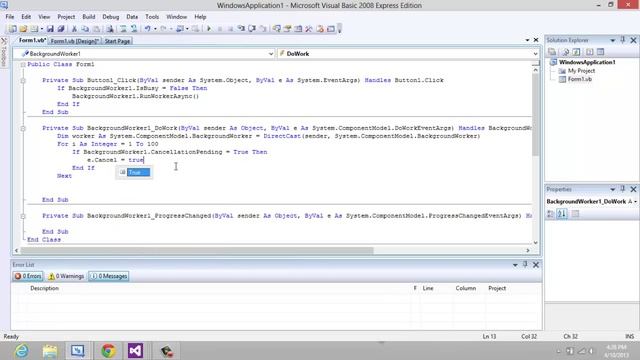The width and height of the screenshot is (640, 360).
Task: Collapse the Public Class Form1 region
Action: (23, 64)
